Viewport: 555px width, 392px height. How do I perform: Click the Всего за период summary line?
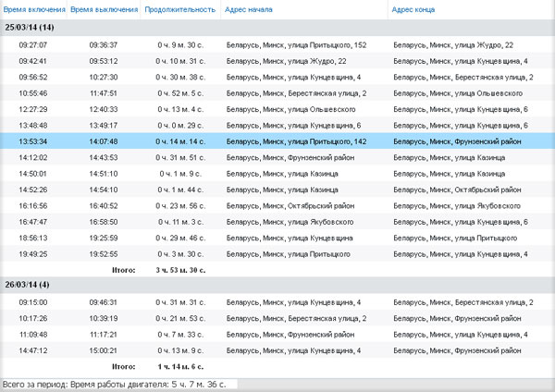click(x=115, y=385)
